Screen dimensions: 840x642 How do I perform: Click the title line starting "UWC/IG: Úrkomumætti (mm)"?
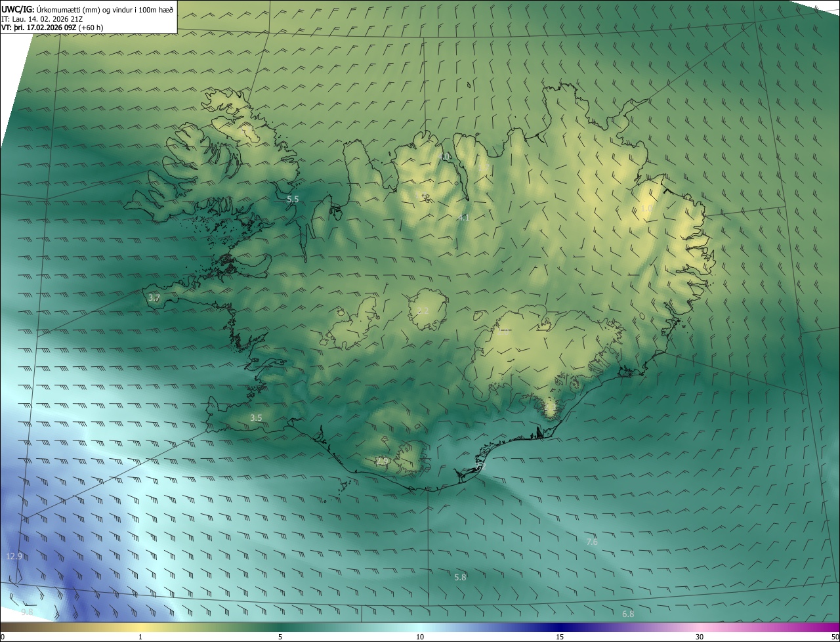tap(87, 10)
